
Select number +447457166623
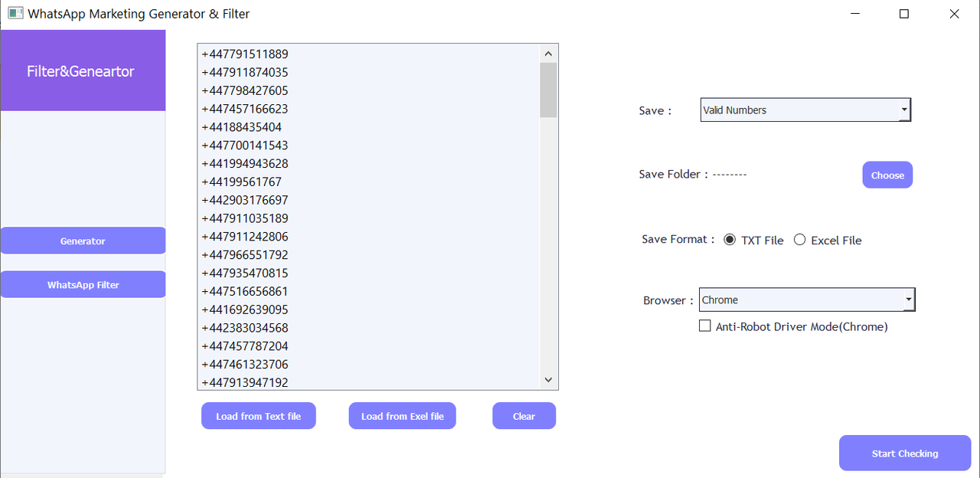pos(245,109)
